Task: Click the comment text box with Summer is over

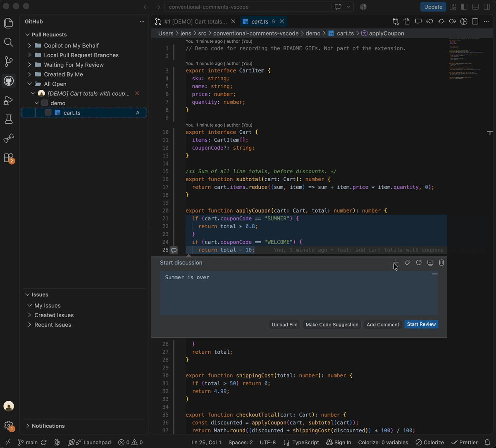Action: point(298,293)
